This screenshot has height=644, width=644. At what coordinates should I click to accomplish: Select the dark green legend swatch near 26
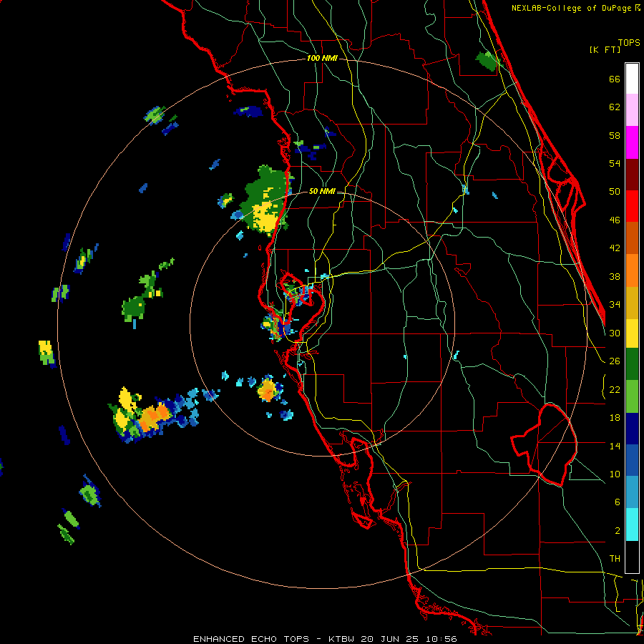click(x=632, y=364)
